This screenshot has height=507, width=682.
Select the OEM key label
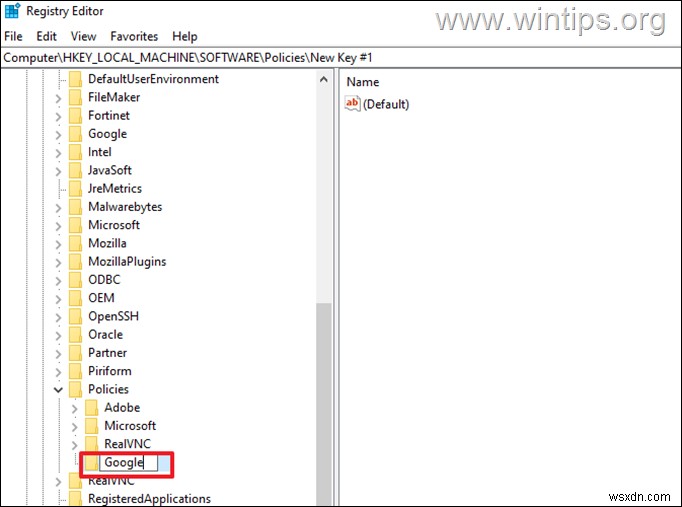[101, 298]
